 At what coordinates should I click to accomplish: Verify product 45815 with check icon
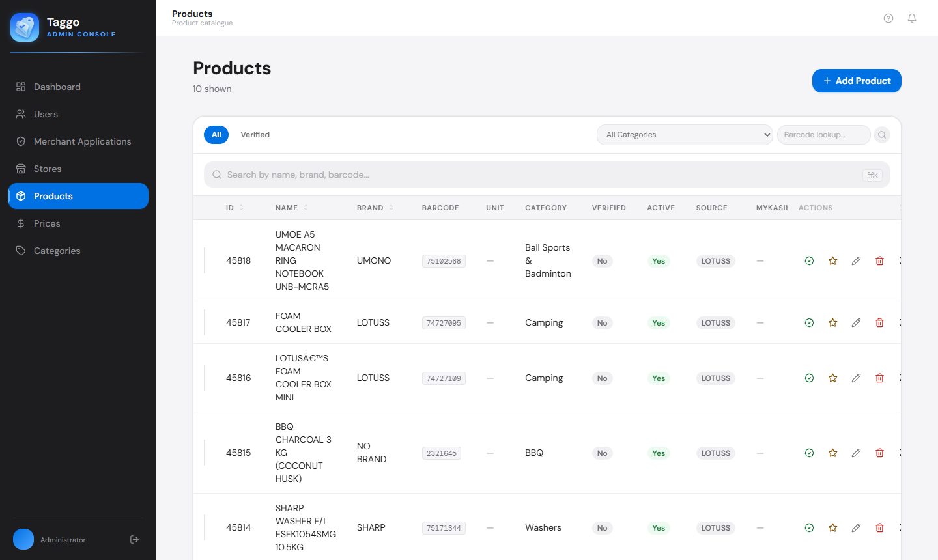pyautogui.click(x=809, y=453)
